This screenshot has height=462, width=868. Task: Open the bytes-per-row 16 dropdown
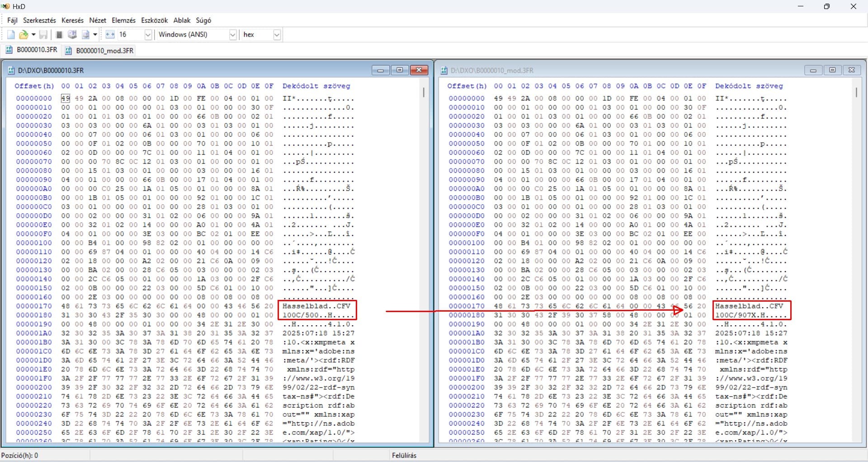(x=147, y=35)
